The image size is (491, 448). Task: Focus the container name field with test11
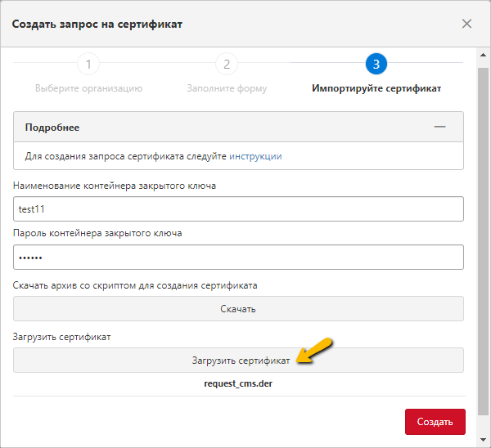[x=238, y=209]
